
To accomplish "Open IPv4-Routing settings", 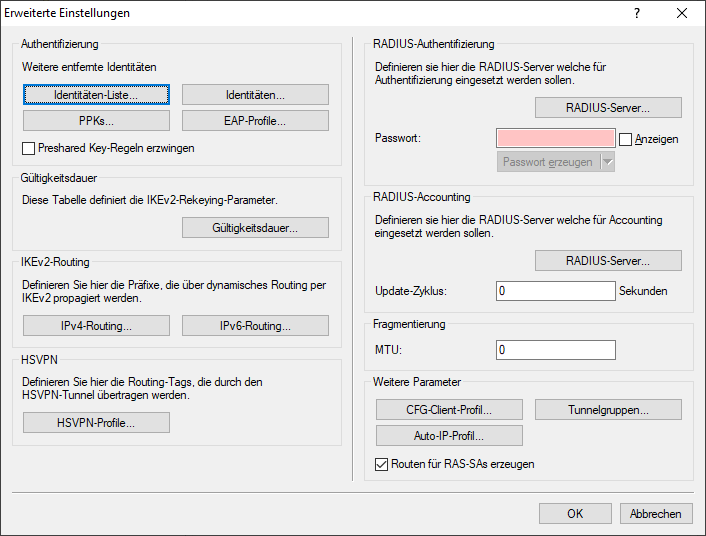I will (x=96, y=326).
